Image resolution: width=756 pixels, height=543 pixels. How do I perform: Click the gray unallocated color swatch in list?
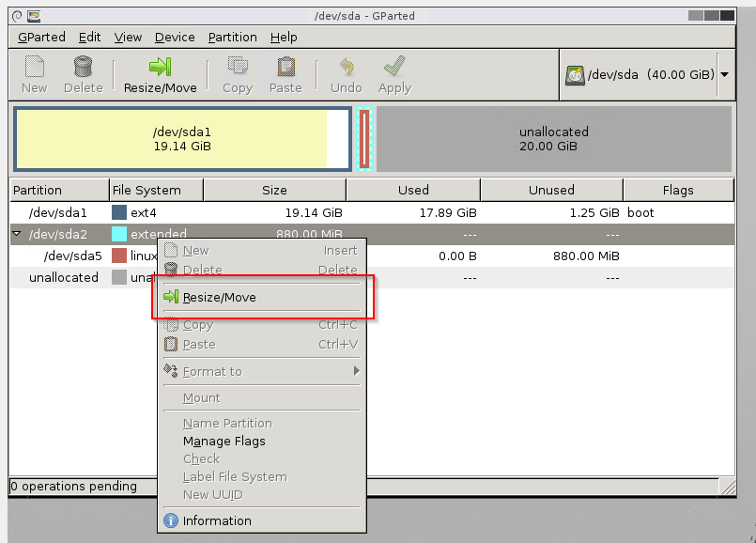(119, 277)
